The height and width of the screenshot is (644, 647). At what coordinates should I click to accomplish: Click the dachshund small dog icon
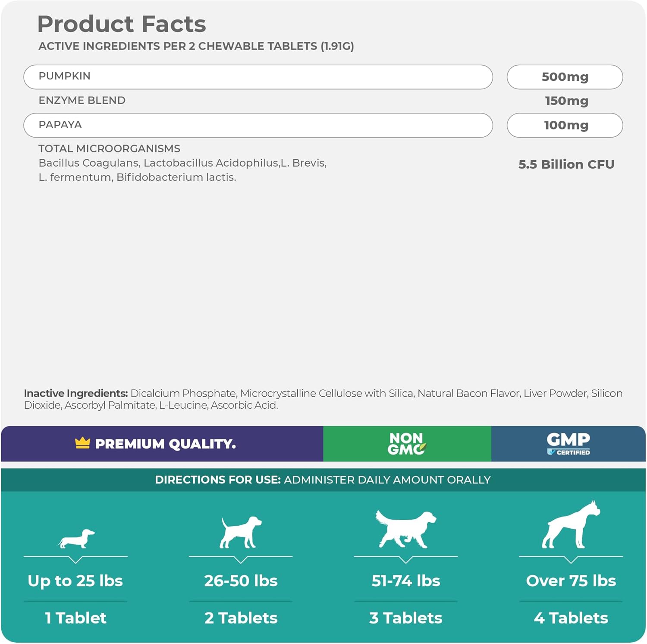point(76,539)
